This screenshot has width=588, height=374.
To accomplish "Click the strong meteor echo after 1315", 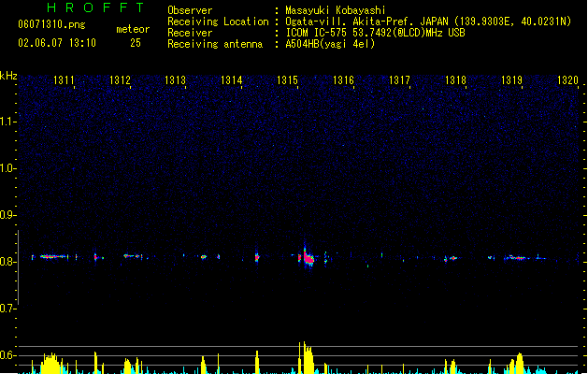I will pyautogui.click(x=308, y=257).
